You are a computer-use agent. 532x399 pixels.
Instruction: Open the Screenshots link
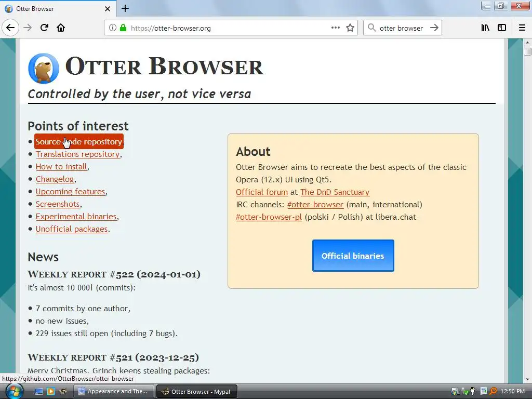(58, 204)
